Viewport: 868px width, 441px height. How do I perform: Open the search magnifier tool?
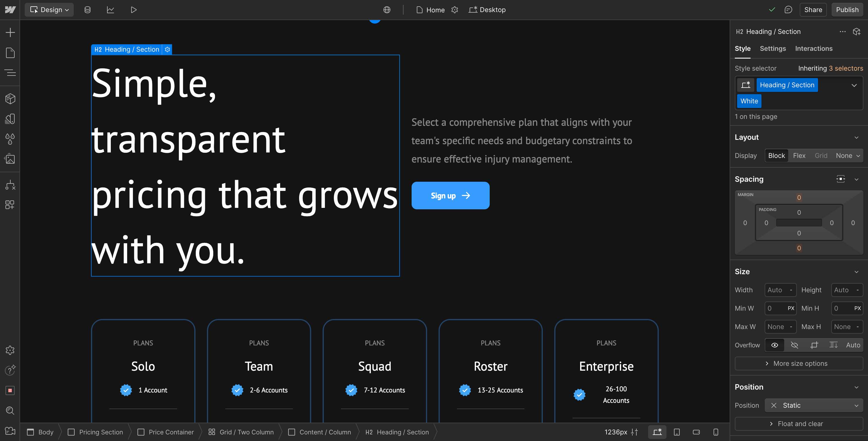tap(10, 410)
